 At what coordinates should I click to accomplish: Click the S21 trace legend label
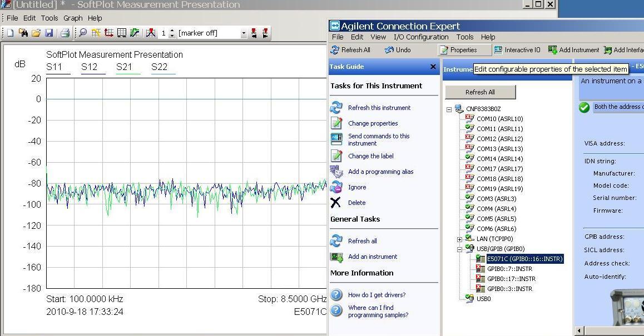point(124,67)
